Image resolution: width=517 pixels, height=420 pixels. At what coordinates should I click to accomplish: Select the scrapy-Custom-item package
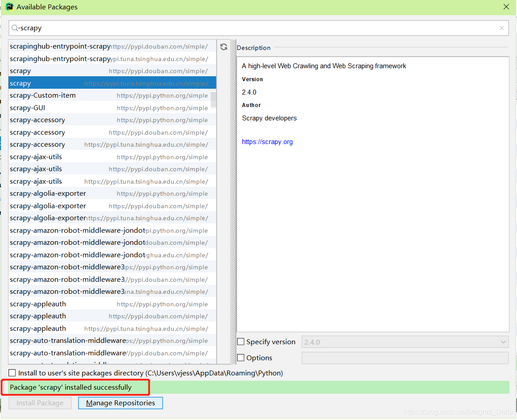[x=112, y=95]
